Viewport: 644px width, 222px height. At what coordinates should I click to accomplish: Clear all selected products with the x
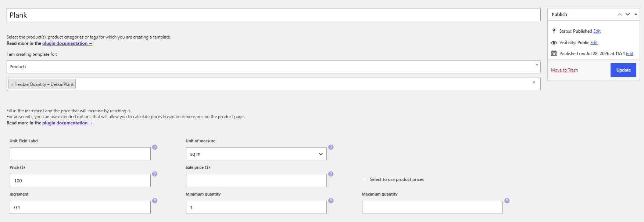(x=534, y=82)
